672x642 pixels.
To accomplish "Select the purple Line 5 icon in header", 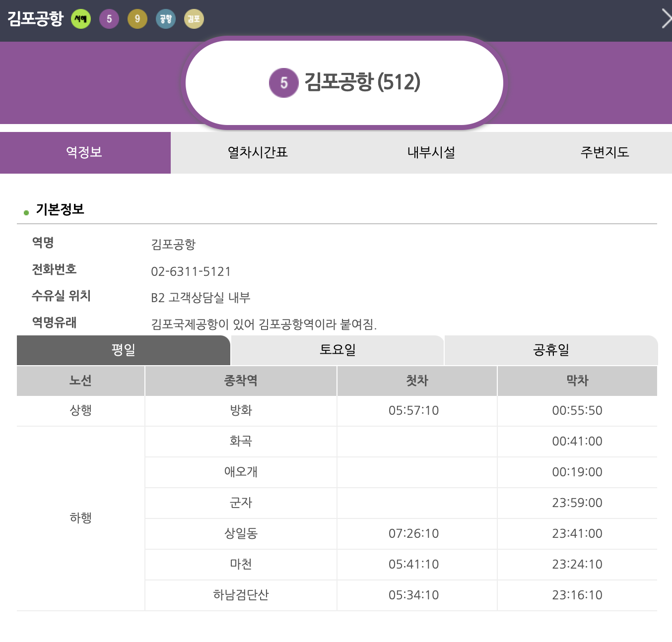I will [x=109, y=19].
